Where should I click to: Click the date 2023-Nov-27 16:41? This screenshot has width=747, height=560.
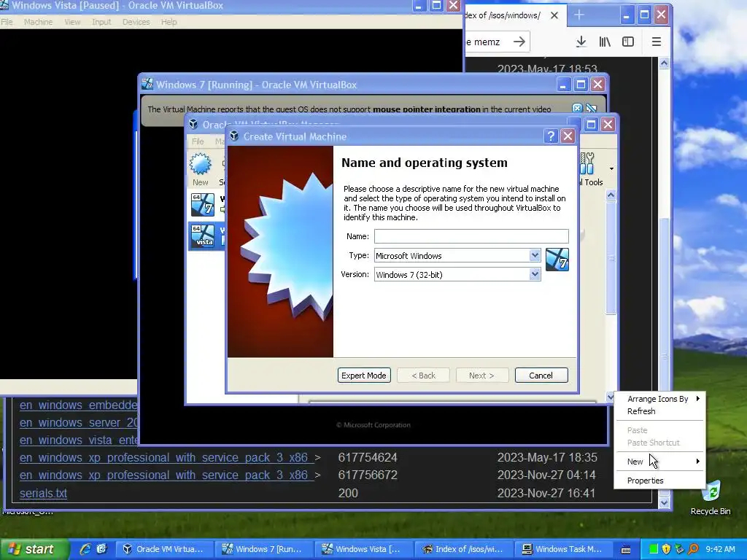tap(546, 493)
